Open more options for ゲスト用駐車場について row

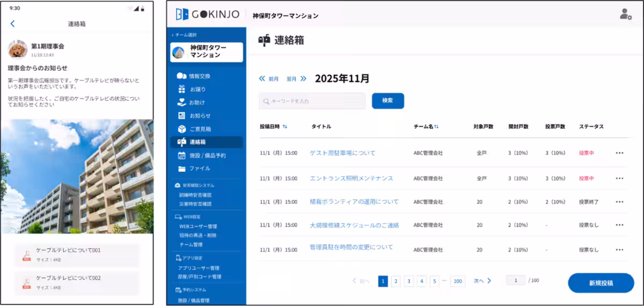tap(620, 153)
